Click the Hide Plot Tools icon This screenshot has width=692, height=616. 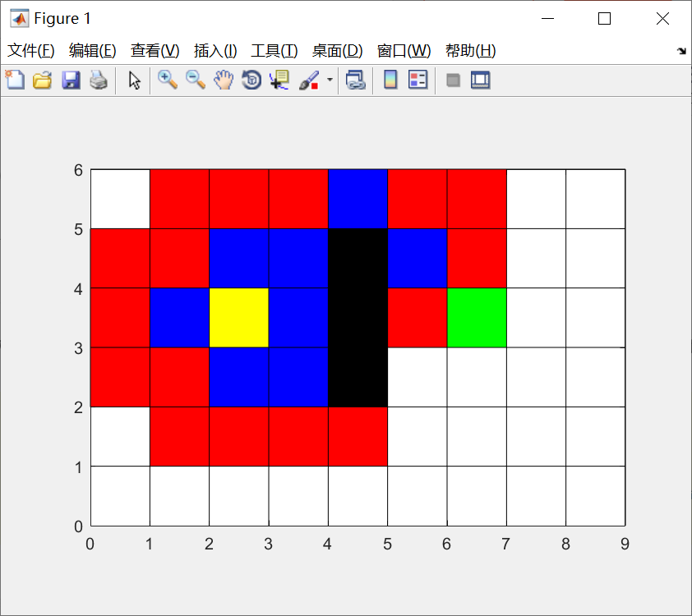coord(453,80)
